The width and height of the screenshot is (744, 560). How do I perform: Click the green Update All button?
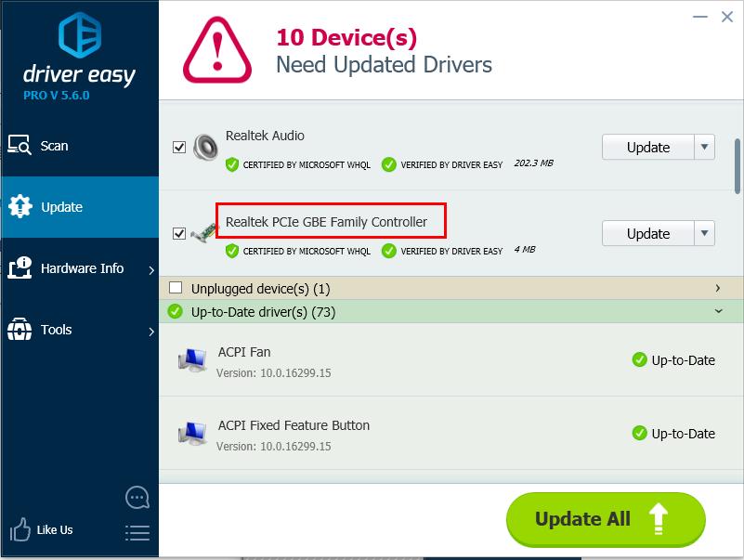pos(605,519)
